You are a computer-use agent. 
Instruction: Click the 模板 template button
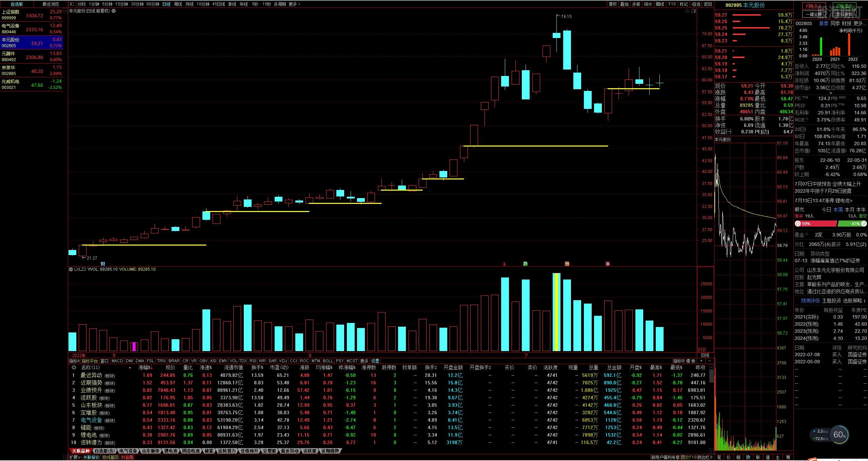[x=691, y=361]
